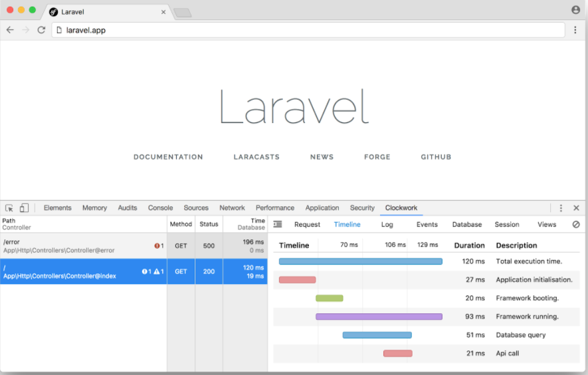Open a new browser tab

tap(183, 13)
